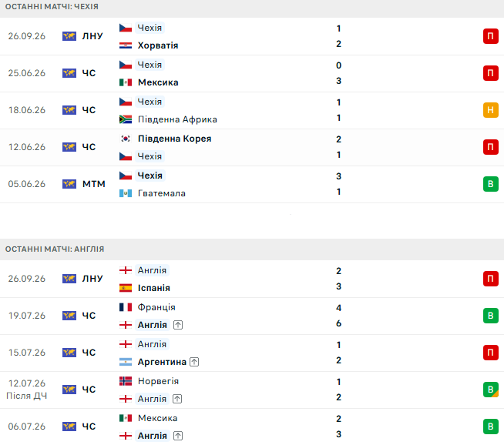The width and height of the screenshot is (504, 445).
Task: Open the 12.07.26 Після ДЧ match row
Action: (x=252, y=390)
